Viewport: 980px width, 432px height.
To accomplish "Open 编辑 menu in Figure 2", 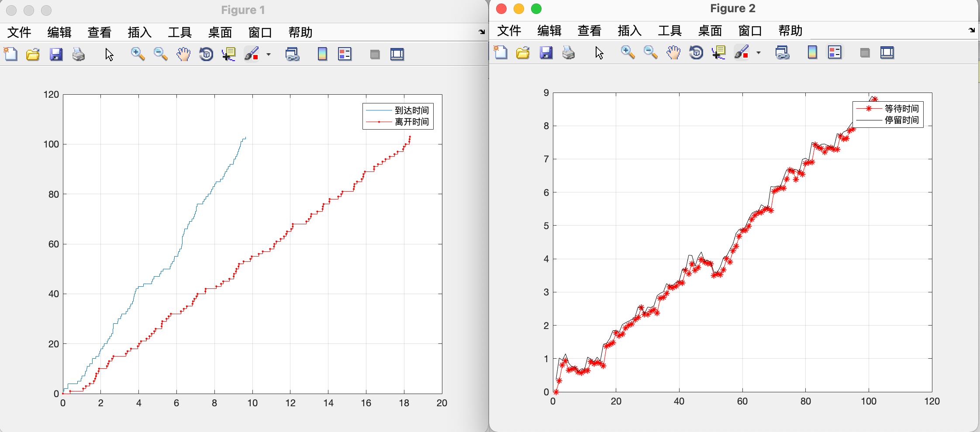I will pos(549,31).
